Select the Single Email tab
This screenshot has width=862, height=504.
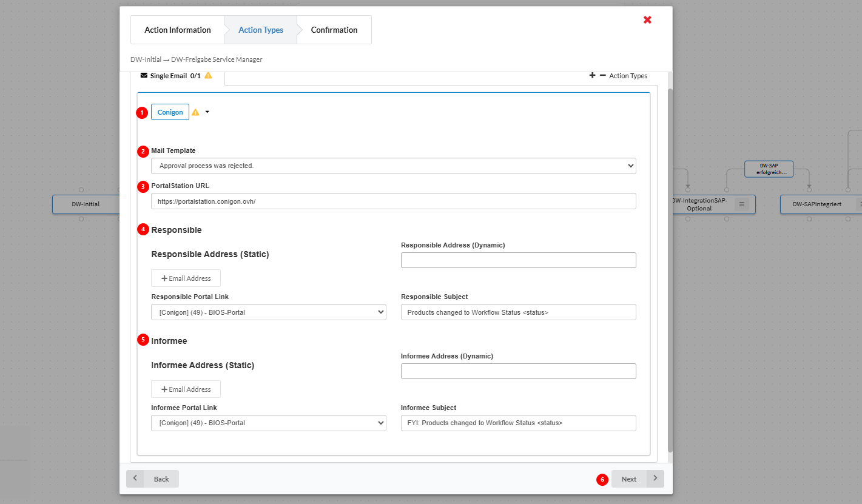175,76
